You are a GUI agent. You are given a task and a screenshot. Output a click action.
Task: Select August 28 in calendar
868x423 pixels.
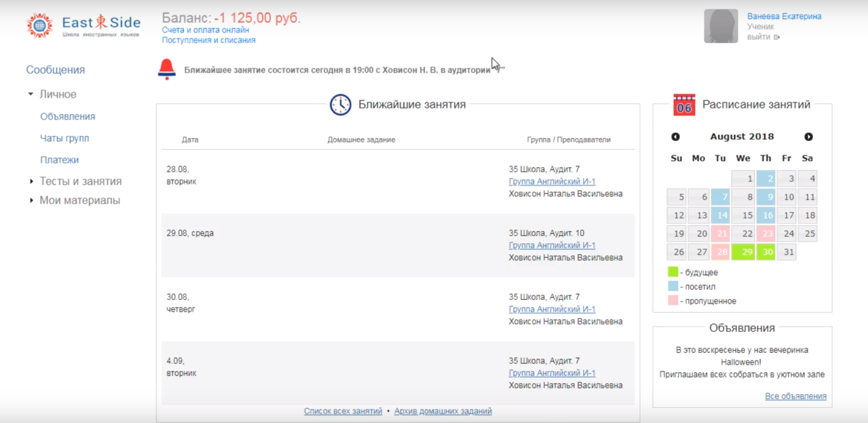click(720, 252)
